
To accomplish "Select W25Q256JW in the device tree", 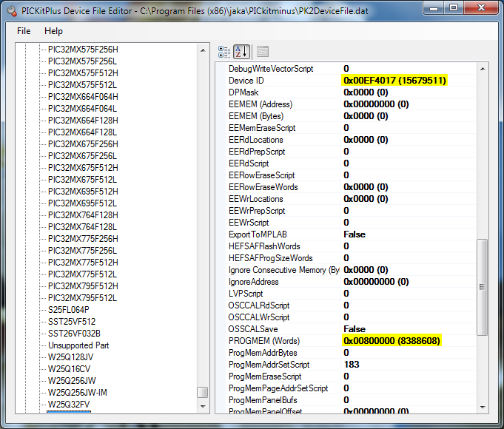I will pyautogui.click(x=72, y=381).
